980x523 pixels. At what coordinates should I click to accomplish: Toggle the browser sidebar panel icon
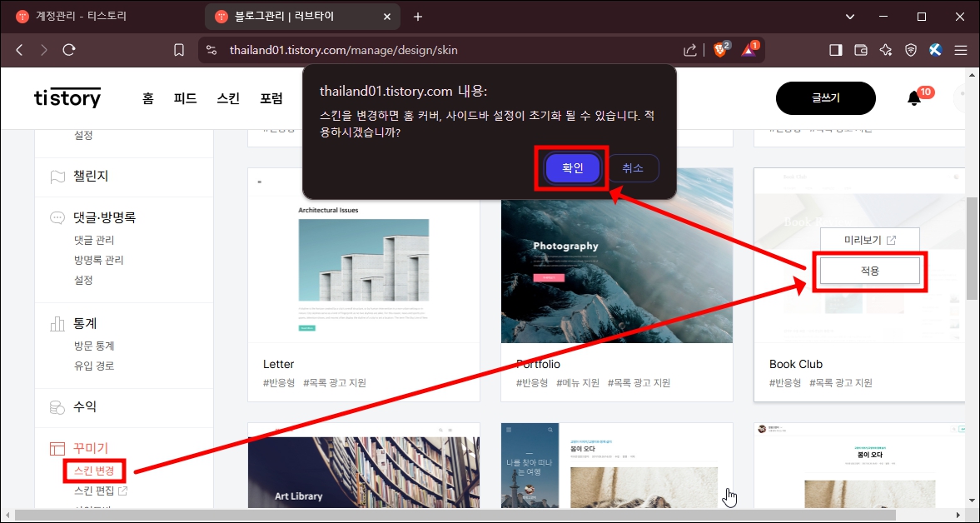[x=835, y=49]
